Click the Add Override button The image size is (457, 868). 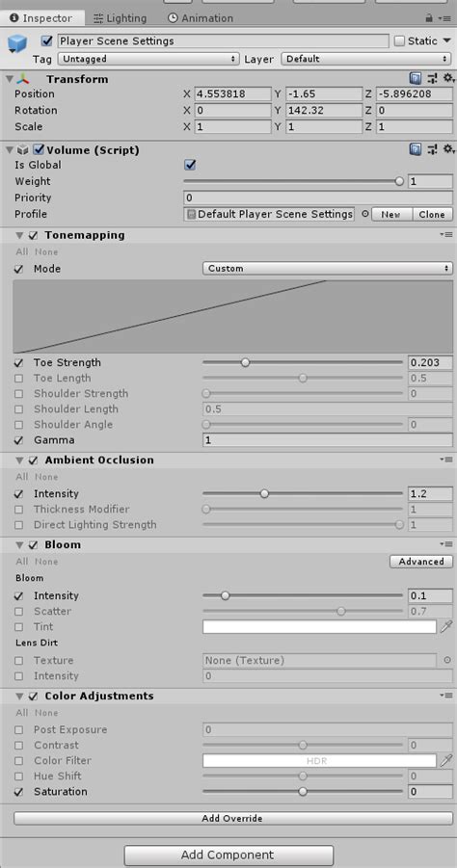pyautogui.click(x=232, y=818)
